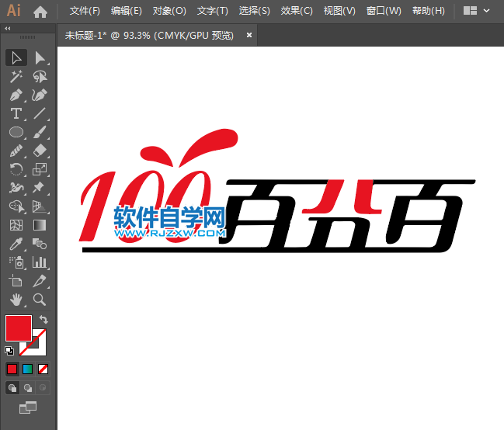Enable Draw Behind mode
Viewport: 504px width, 430px height.
tap(28, 388)
